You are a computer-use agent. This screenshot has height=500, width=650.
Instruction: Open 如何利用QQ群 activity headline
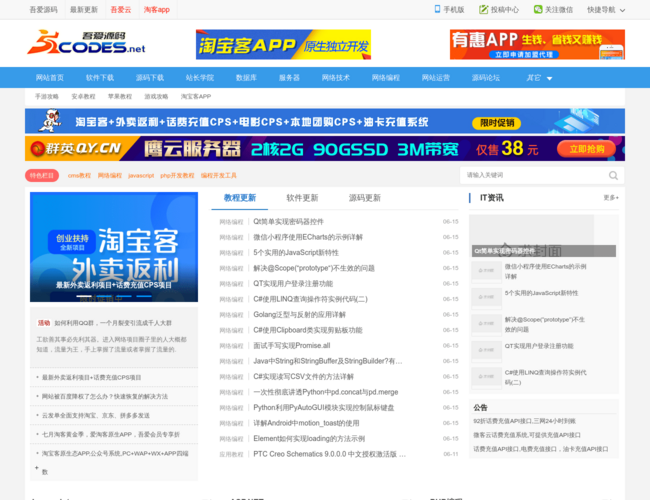(113, 323)
